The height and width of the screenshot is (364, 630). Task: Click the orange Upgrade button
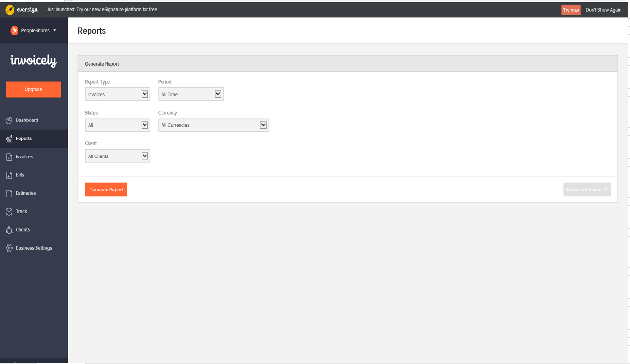(x=34, y=89)
